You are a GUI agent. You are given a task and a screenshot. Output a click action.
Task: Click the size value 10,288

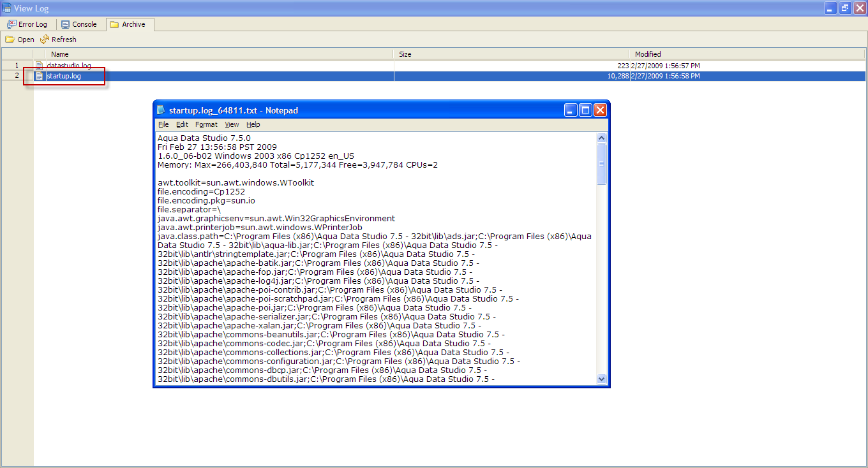click(618, 76)
